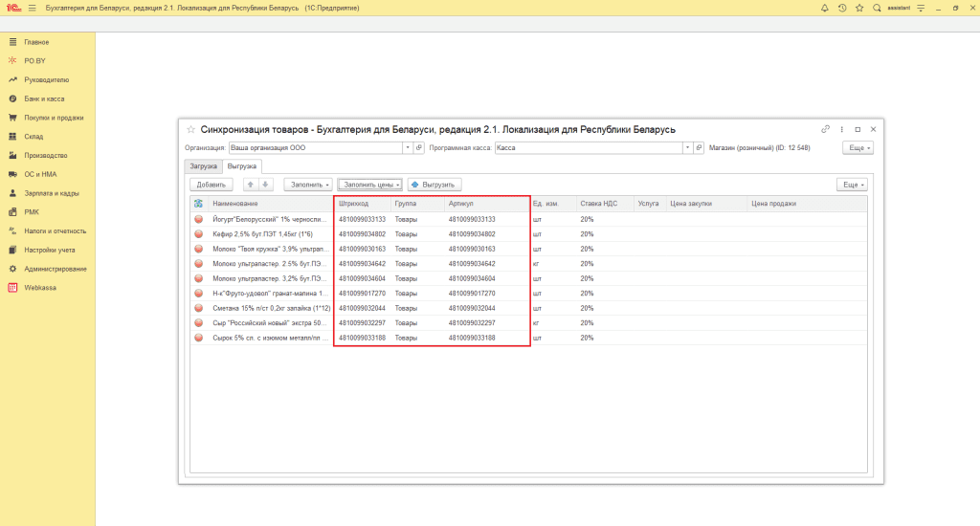The height and width of the screenshot is (526, 980).
Task: Open Организация field open-record icon
Action: [x=419, y=148]
